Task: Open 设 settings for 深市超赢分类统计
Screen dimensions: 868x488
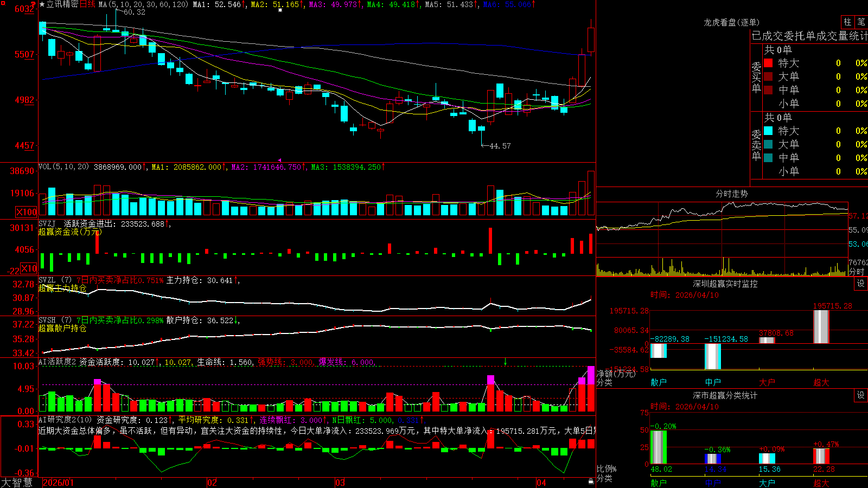Action: click(861, 395)
